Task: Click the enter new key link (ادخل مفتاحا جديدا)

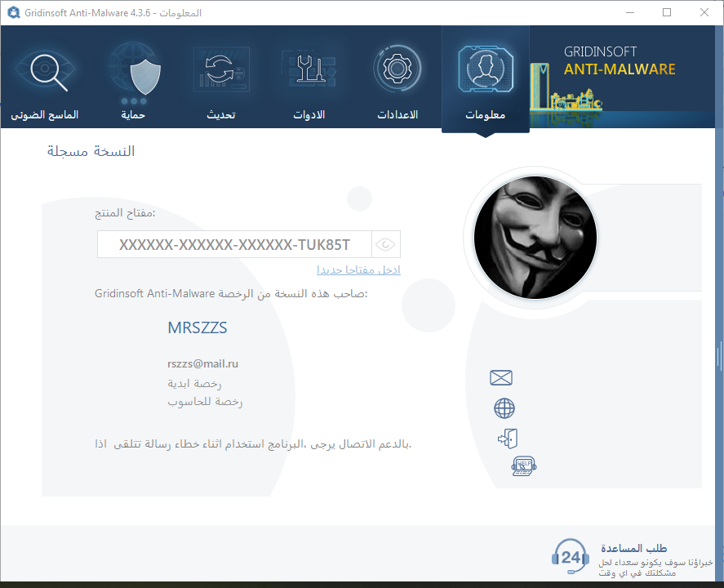Action: coord(359,269)
